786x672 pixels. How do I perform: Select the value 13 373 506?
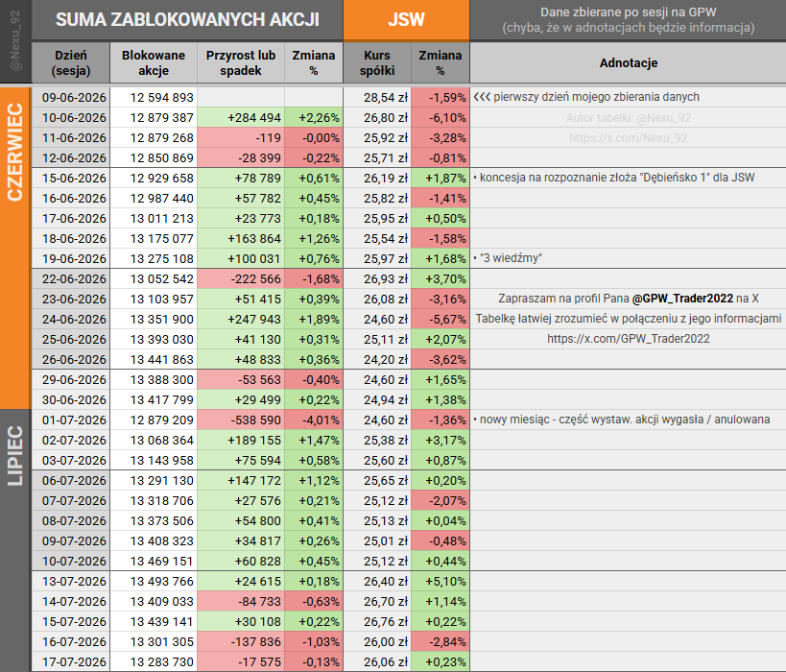click(154, 520)
